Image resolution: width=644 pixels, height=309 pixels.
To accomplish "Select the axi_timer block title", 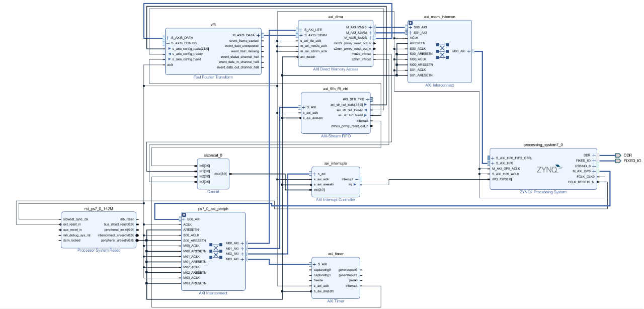I will pos(336,254).
